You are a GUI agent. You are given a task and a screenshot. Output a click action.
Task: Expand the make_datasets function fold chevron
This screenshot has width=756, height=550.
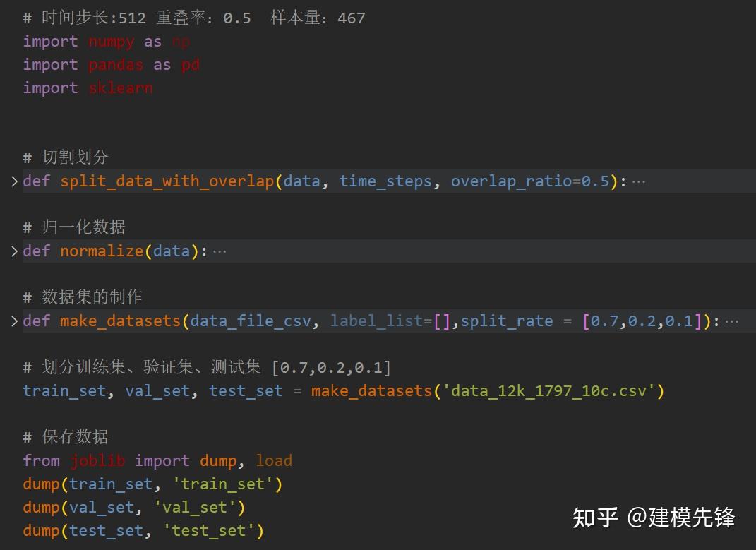coord(14,321)
